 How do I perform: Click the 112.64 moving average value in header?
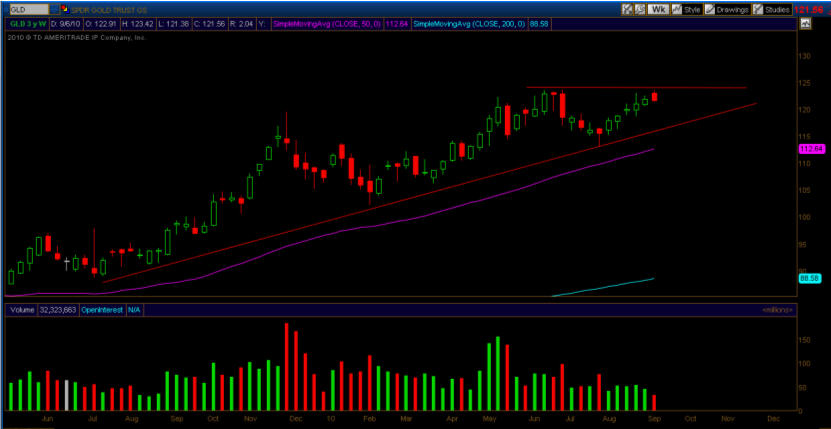(x=396, y=23)
